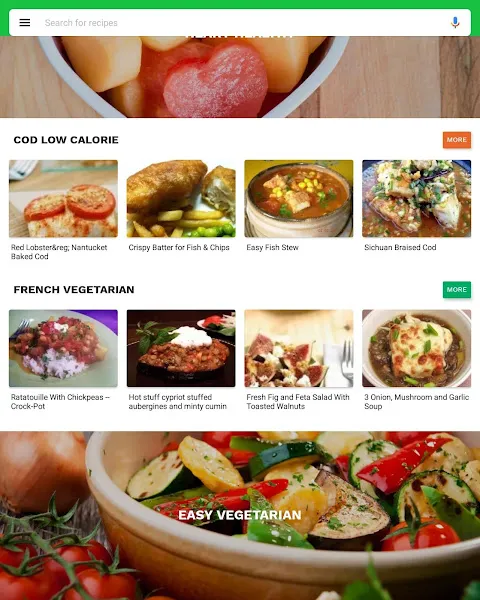Image resolution: width=480 pixels, height=600 pixels.
Task: Select Hot stuff cypriot stuffed aubergines image
Action: (x=181, y=348)
